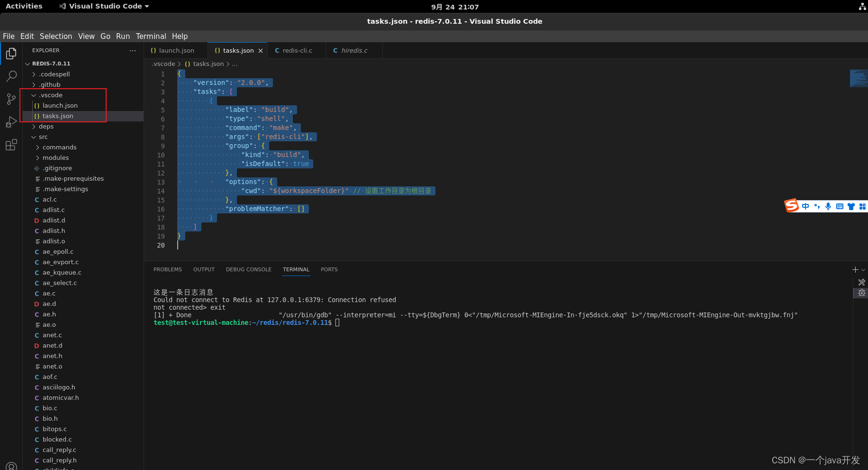This screenshot has height=470, width=868.
Task: Open the terminal profile dropdown chevron
Action: 864,269
